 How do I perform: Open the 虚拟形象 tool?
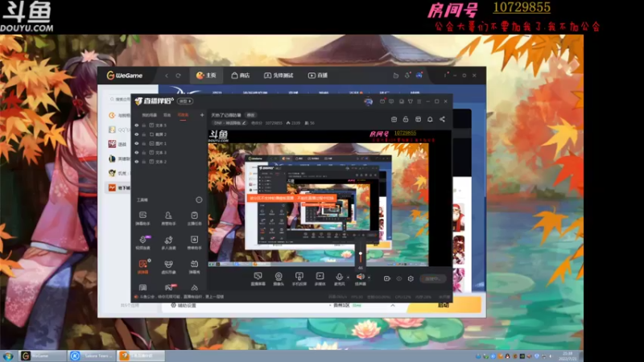pos(168,266)
